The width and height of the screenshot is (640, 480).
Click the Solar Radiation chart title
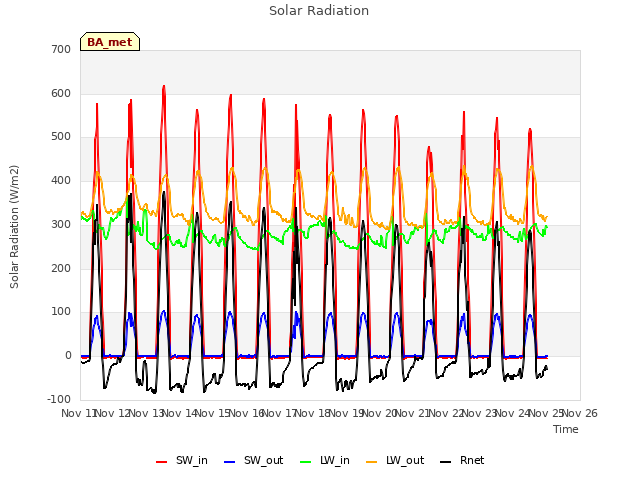point(319,11)
